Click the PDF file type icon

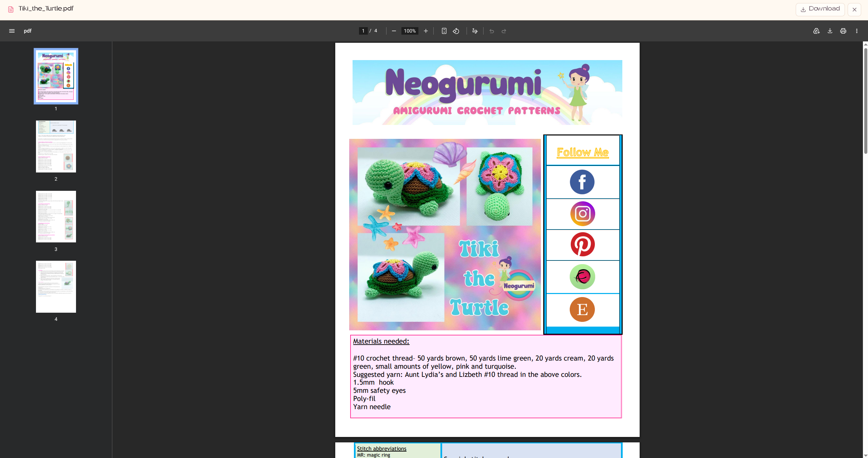click(x=11, y=9)
